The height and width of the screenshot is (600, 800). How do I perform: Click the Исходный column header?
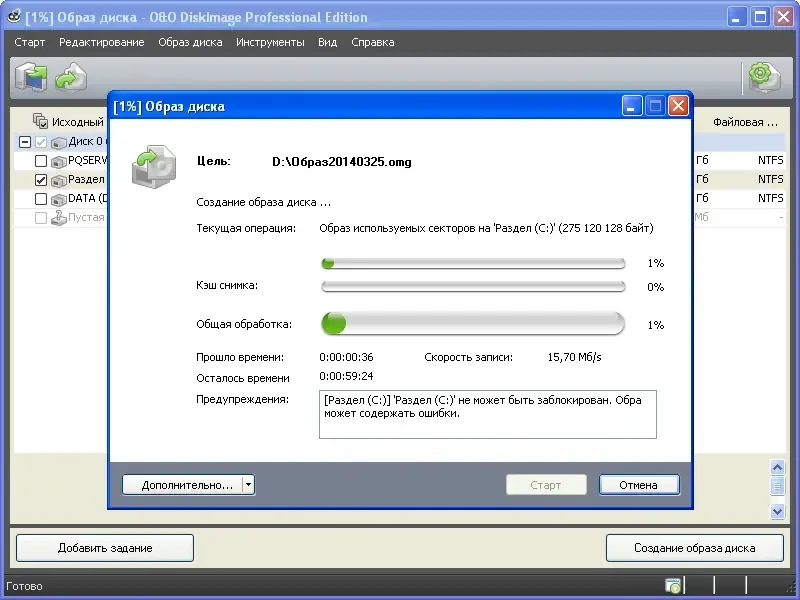click(x=78, y=122)
